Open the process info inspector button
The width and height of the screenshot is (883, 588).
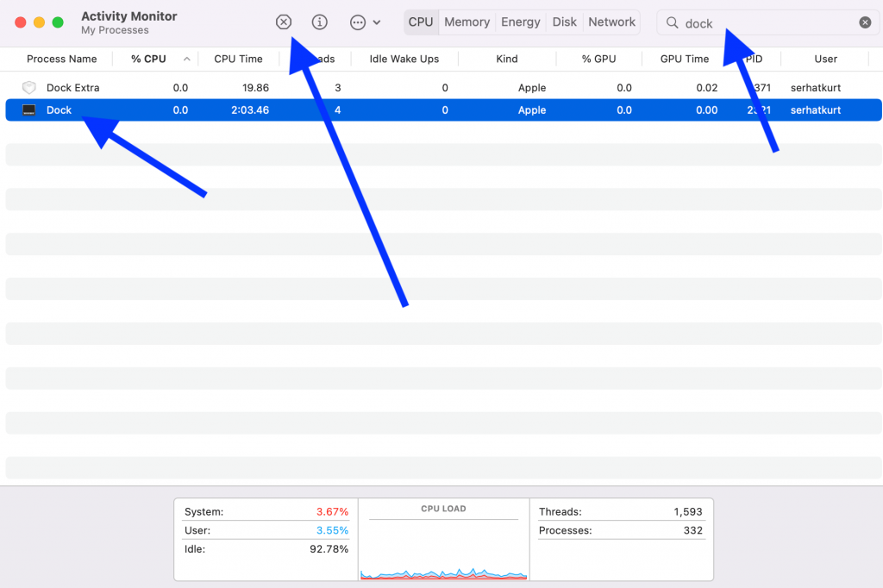pos(319,22)
